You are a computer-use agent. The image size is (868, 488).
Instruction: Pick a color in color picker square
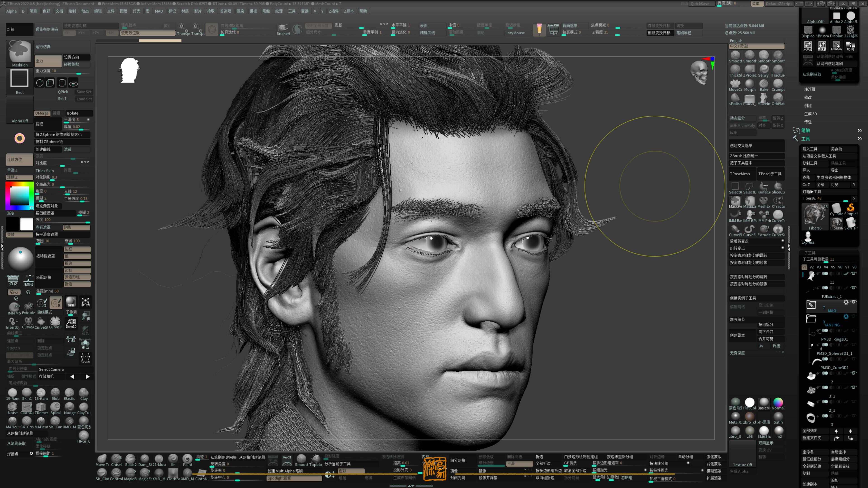(19, 195)
